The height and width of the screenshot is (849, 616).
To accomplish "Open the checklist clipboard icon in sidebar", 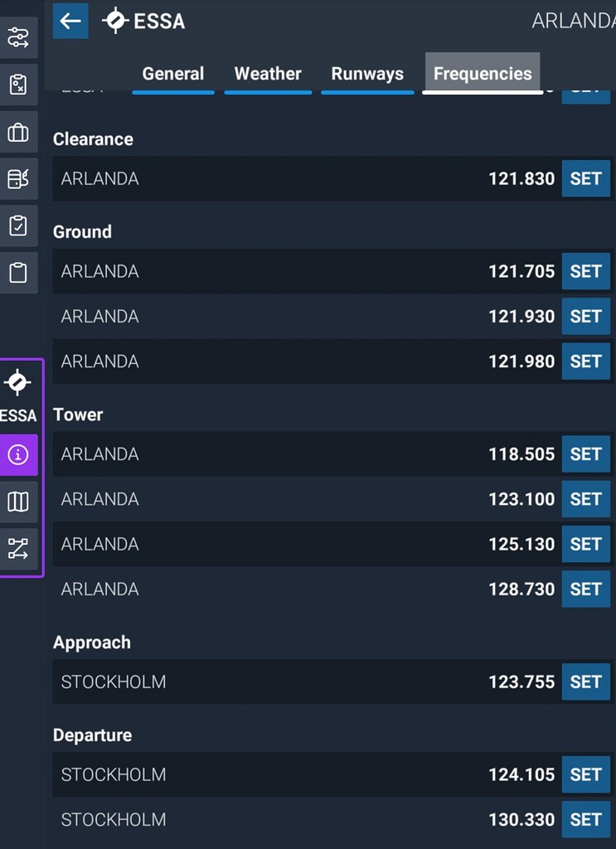I will tap(17, 226).
